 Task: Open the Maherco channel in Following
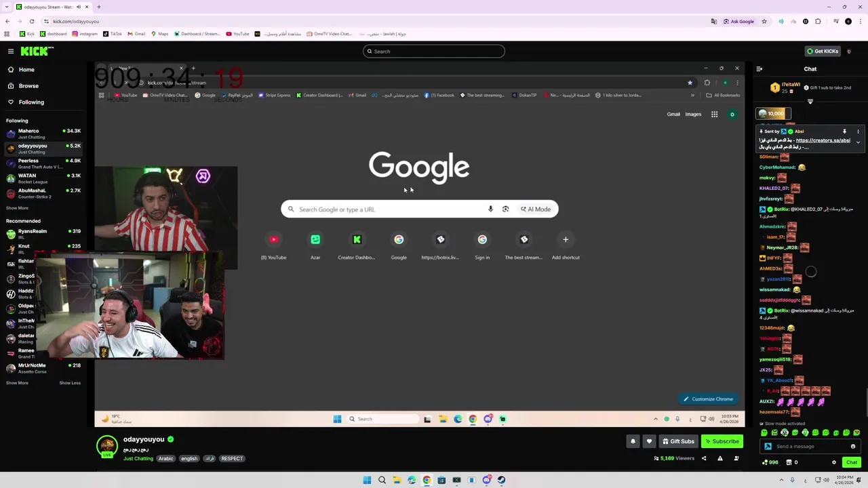pyautogui.click(x=43, y=134)
